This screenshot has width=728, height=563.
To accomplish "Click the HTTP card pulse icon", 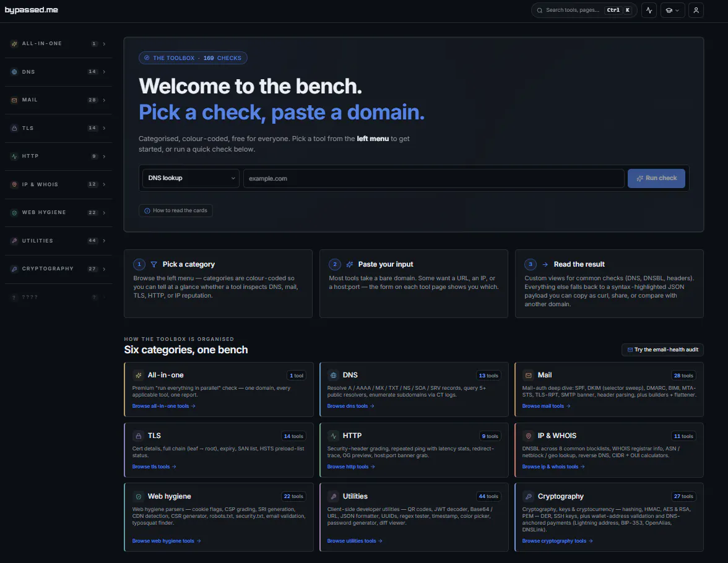I will (x=333, y=436).
